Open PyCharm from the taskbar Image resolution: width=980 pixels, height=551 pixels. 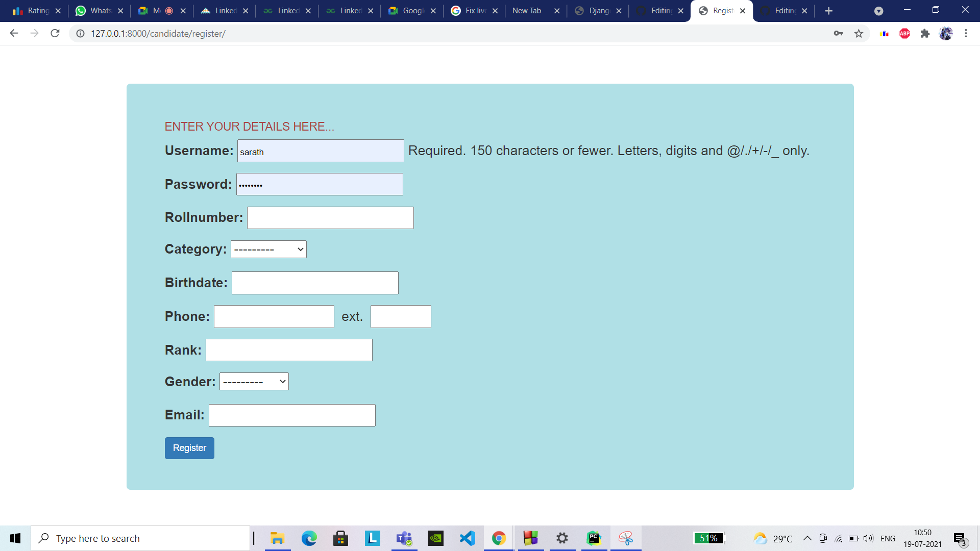(x=594, y=538)
